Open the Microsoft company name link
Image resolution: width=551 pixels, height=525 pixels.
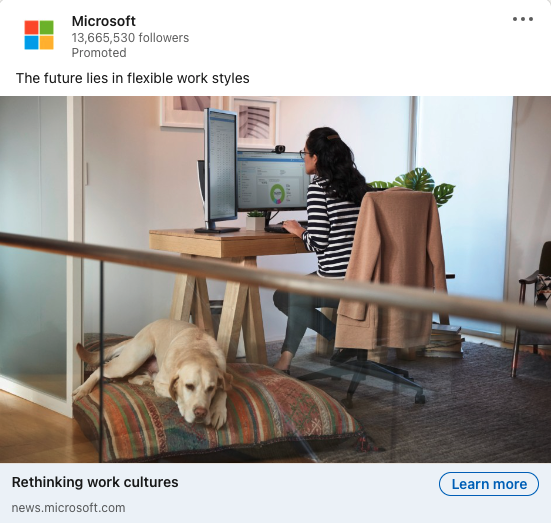click(x=103, y=21)
